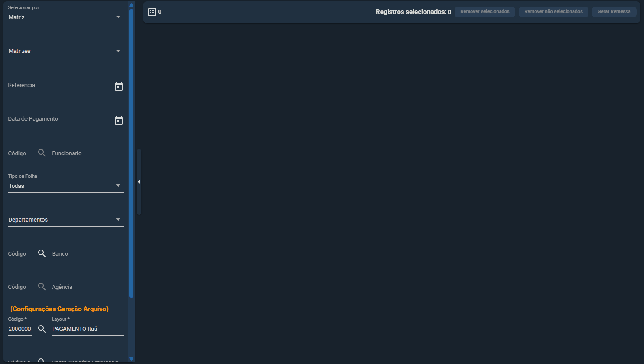The height and width of the screenshot is (364, 644).
Task: Click the Agência name field
Action: tap(87, 287)
